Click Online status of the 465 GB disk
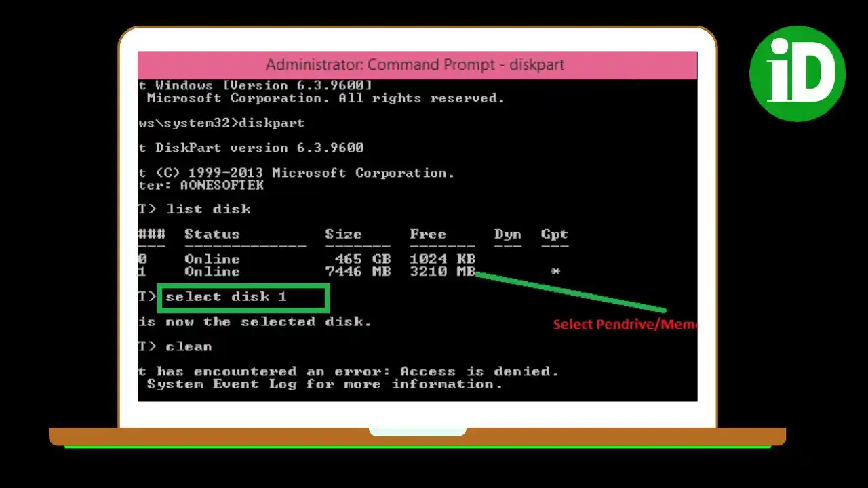Screen dimensions: 868x488 [212, 260]
